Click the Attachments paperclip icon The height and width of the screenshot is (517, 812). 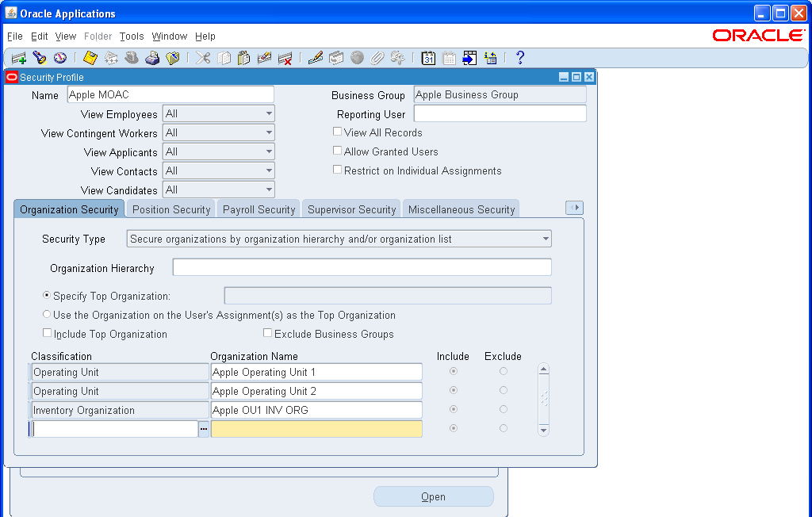coord(377,58)
